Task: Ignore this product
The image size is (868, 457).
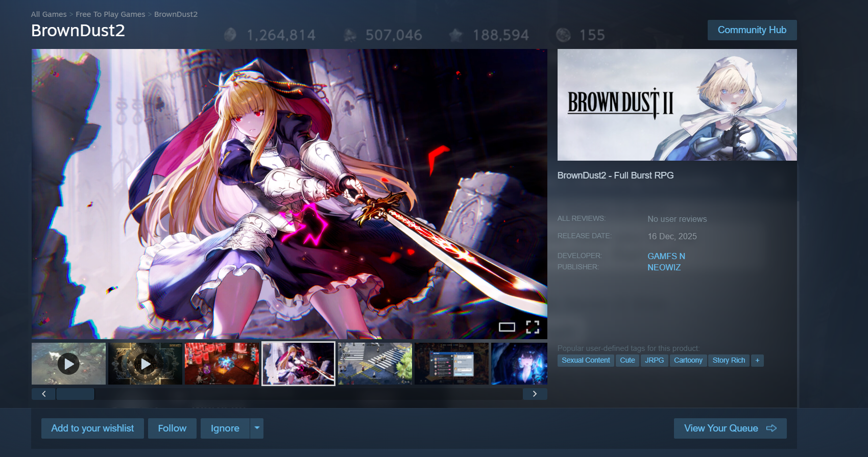Action: [225, 428]
